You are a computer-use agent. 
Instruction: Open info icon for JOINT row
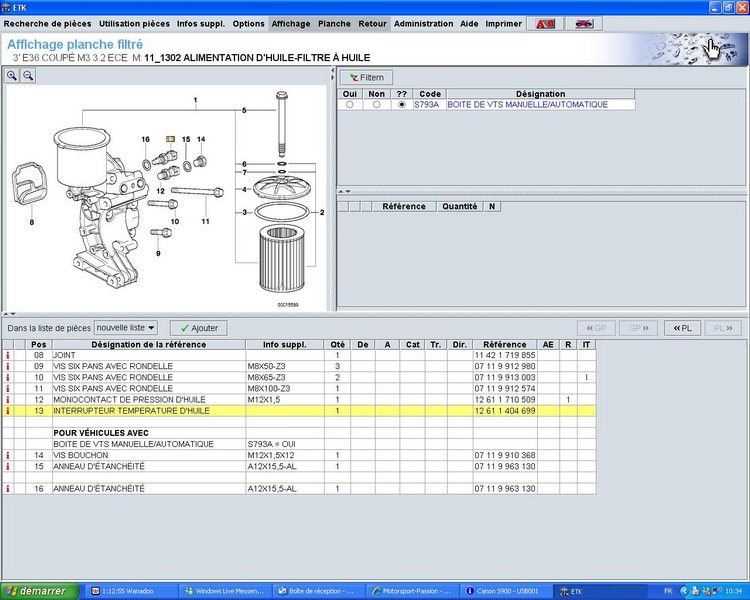(x=8, y=355)
